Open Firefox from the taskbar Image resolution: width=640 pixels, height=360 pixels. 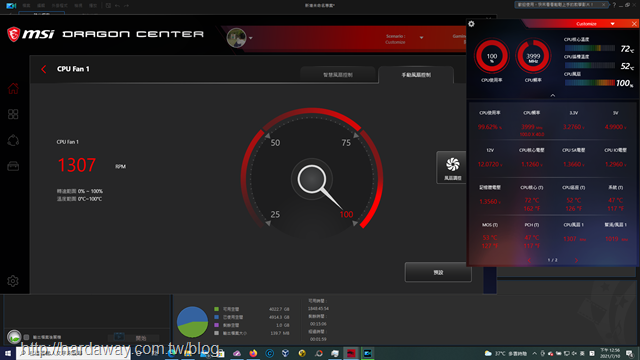[x=253, y=353]
